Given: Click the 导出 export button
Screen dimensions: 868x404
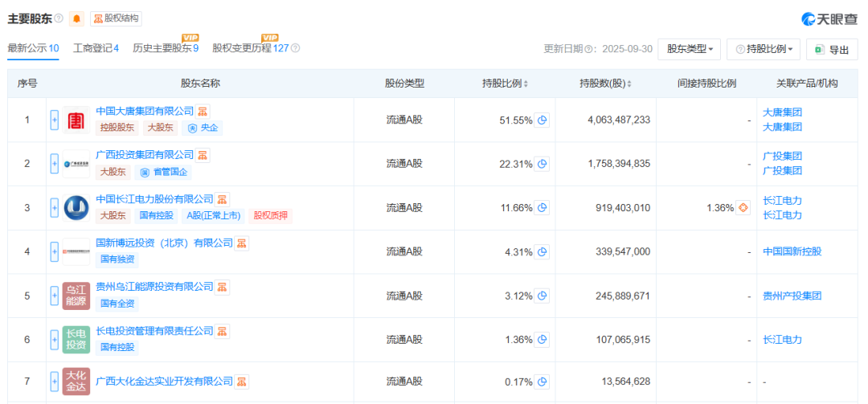Looking at the screenshot, I should [832, 49].
